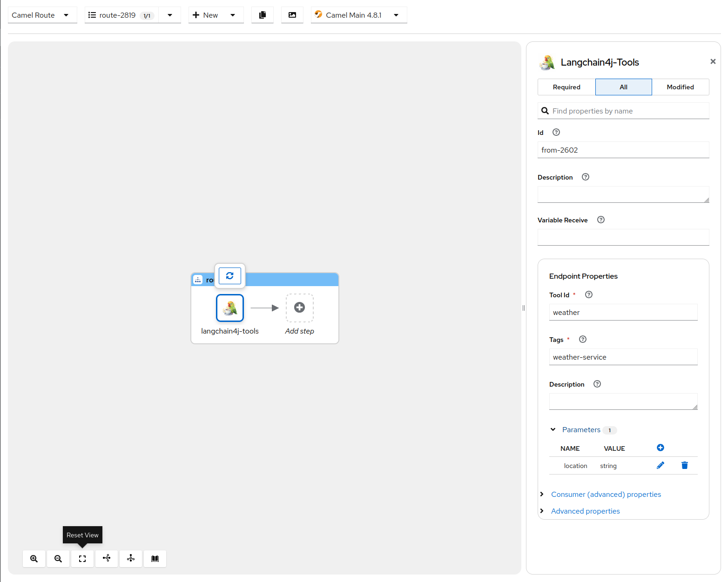Switch to the Required tab
Image resolution: width=728 pixels, height=582 pixels.
point(566,87)
